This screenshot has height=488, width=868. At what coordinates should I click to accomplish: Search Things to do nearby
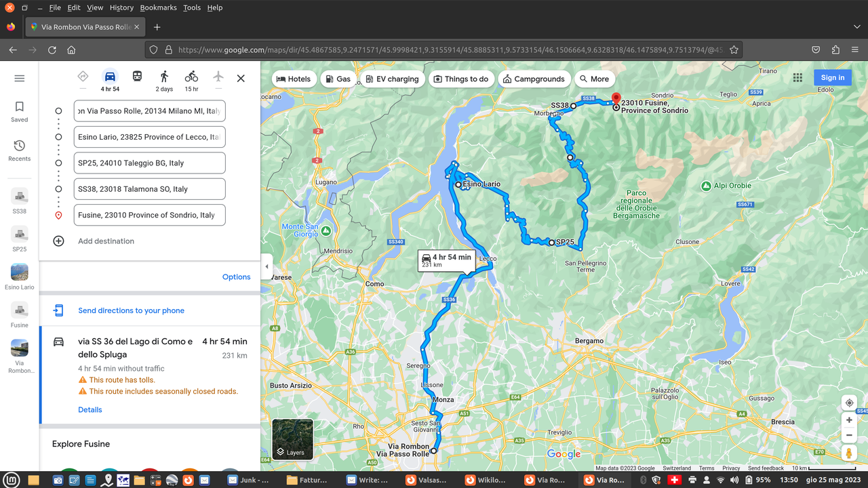[x=461, y=79]
